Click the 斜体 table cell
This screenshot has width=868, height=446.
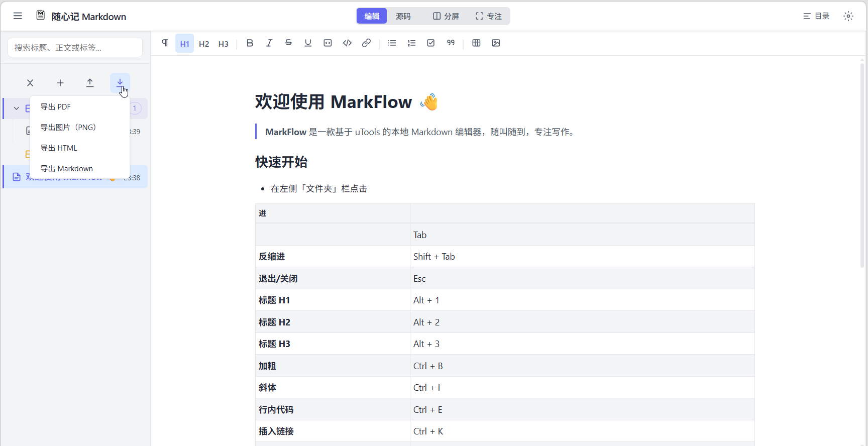coord(333,388)
